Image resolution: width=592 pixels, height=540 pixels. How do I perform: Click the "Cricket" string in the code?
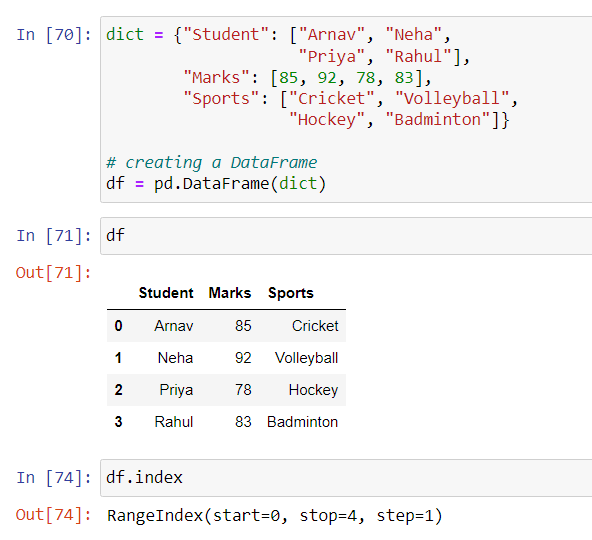(332, 99)
